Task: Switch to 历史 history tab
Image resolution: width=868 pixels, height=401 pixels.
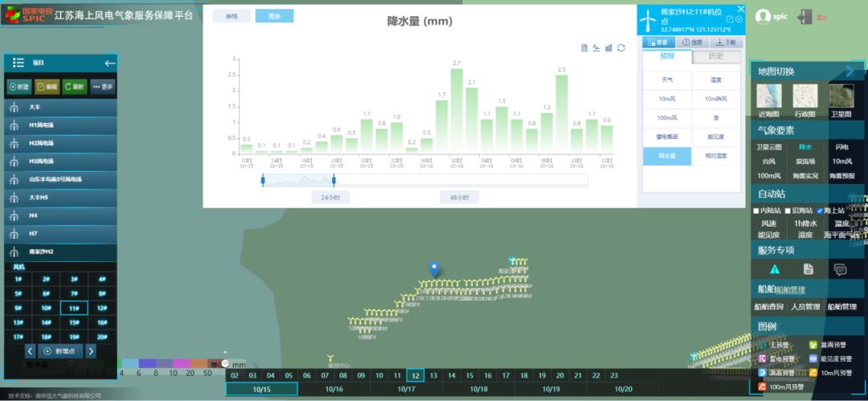Action: [716, 56]
